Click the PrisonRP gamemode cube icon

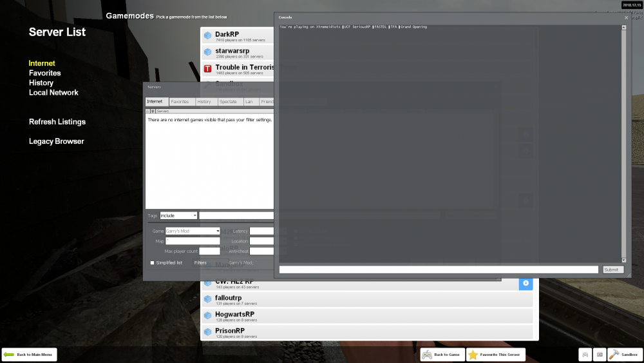coord(208,332)
